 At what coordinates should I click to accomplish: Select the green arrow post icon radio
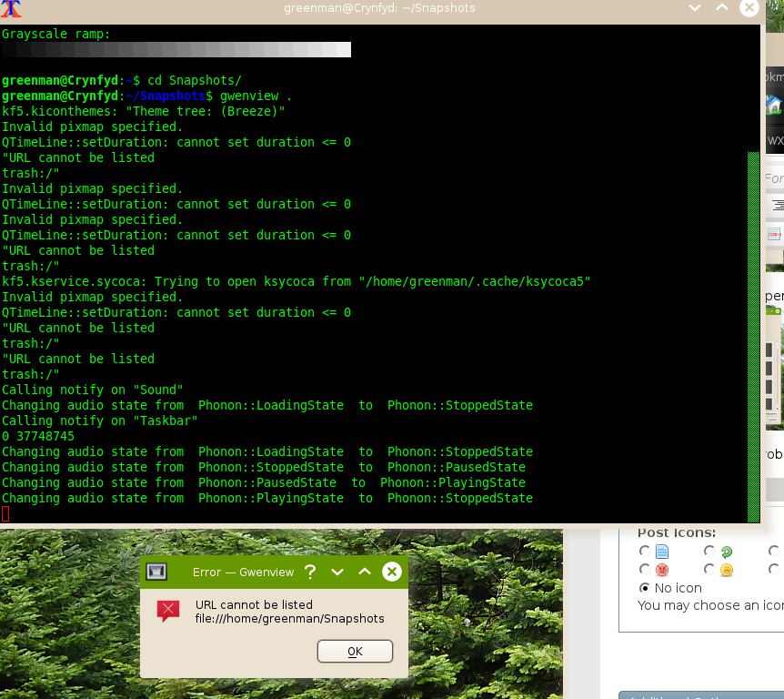click(709, 552)
